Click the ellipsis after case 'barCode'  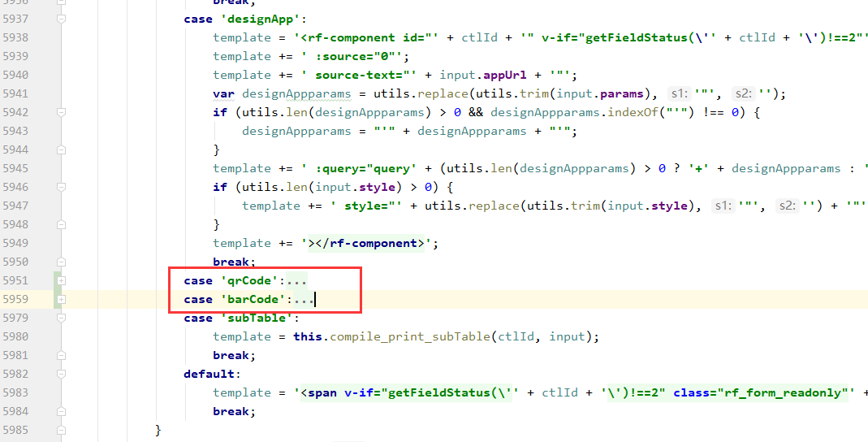[x=303, y=299]
